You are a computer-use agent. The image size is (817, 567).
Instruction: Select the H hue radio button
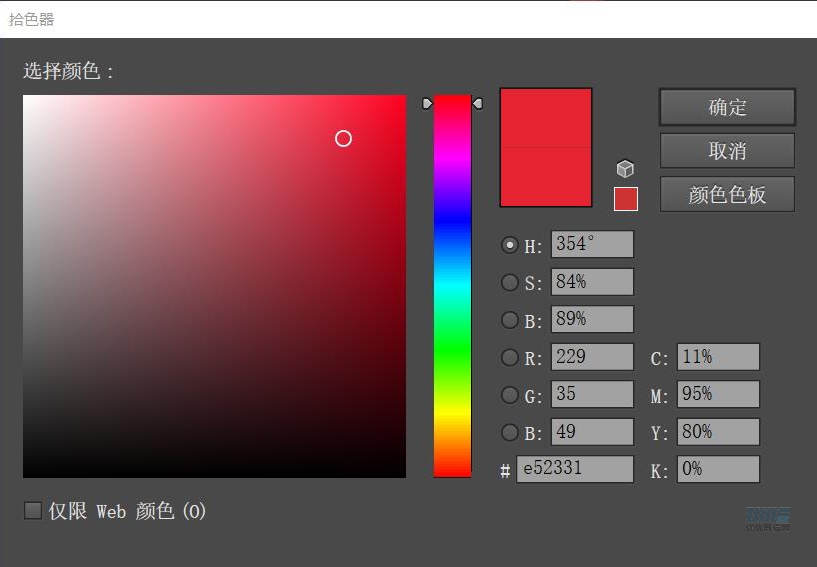(510, 245)
